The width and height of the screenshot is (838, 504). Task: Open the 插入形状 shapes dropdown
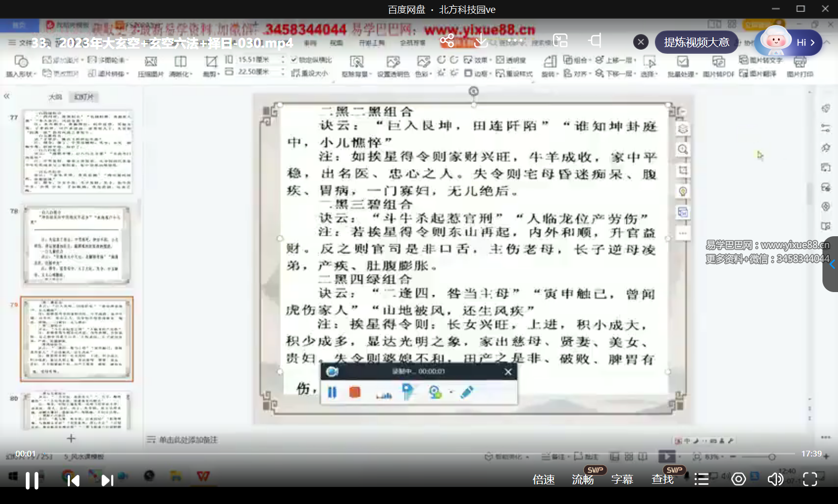(x=21, y=66)
